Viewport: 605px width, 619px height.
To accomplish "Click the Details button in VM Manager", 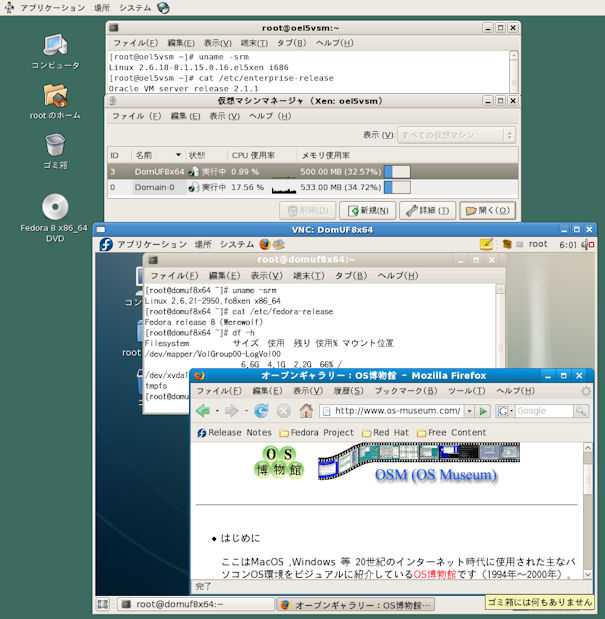I will (x=427, y=210).
